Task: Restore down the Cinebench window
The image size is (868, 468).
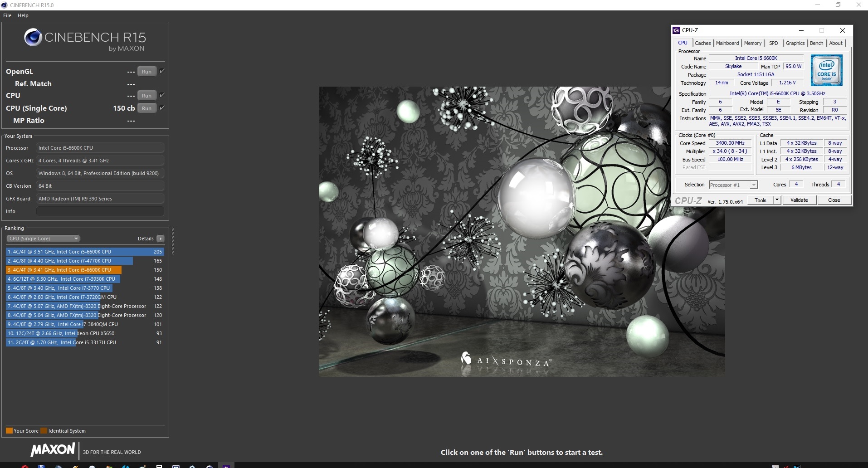Action: click(838, 5)
